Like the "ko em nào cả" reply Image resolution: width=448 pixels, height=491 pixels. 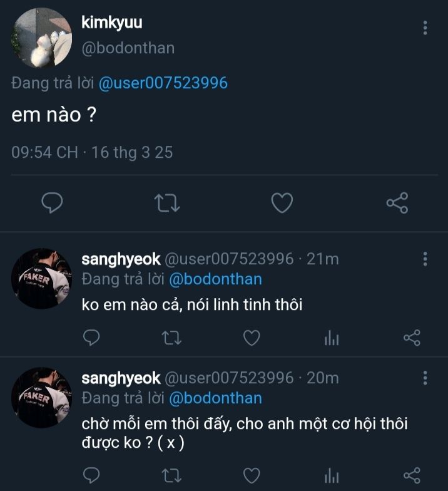(x=252, y=338)
